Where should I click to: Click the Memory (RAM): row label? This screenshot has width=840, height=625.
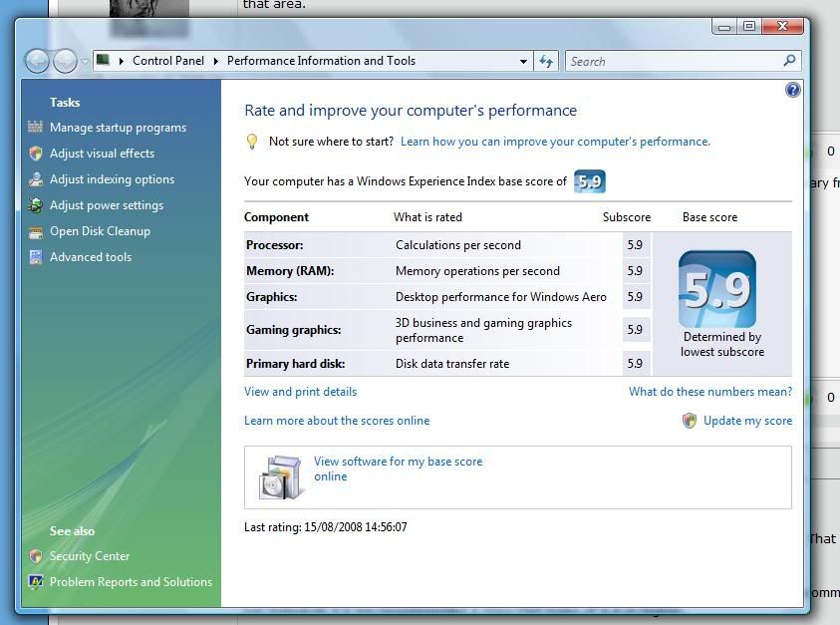290,271
